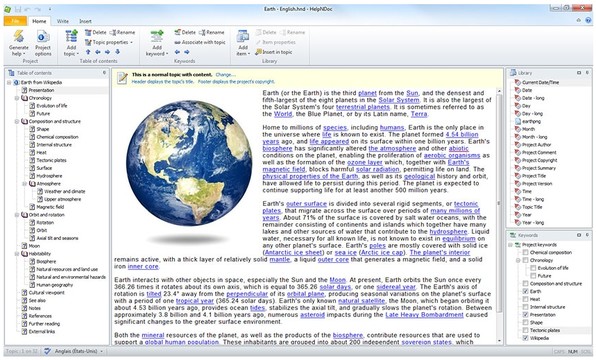The height and width of the screenshot is (360, 596).
Task: Rename the topic in Table of contents group
Action: click(x=122, y=33)
